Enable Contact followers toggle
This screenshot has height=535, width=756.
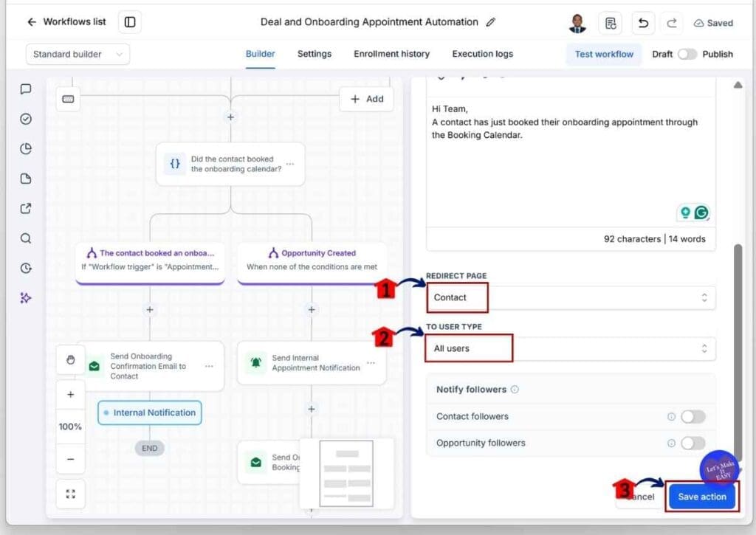click(x=693, y=416)
